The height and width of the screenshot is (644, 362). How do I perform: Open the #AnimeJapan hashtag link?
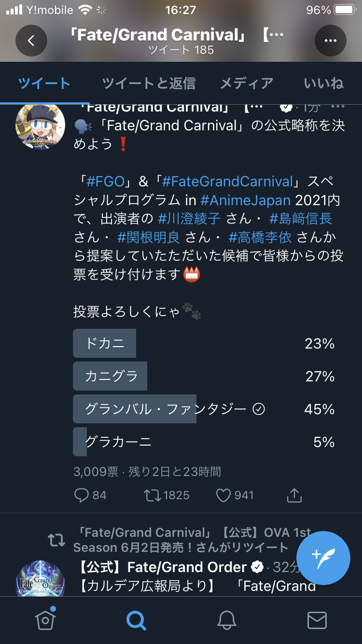[x=245, y=200]
